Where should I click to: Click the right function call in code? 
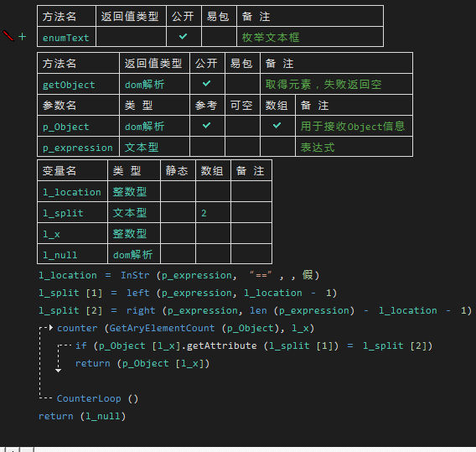pos(141,310)
